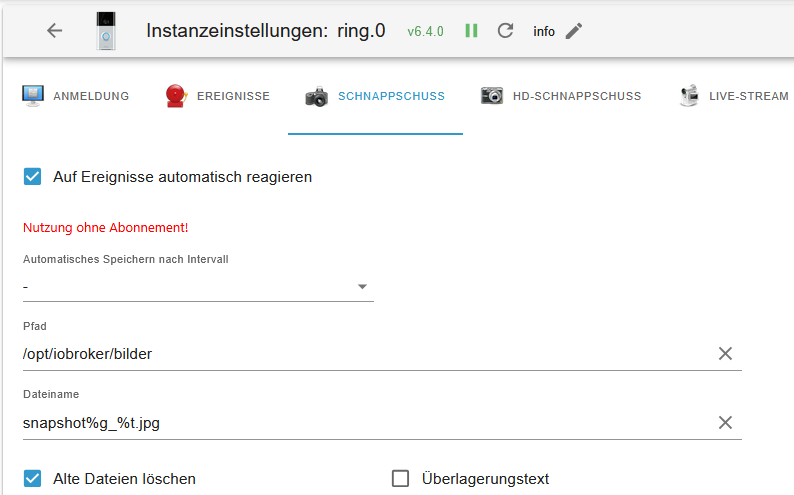
Task: Go back with the left arrow icon
Action: (x=54, y=31)
